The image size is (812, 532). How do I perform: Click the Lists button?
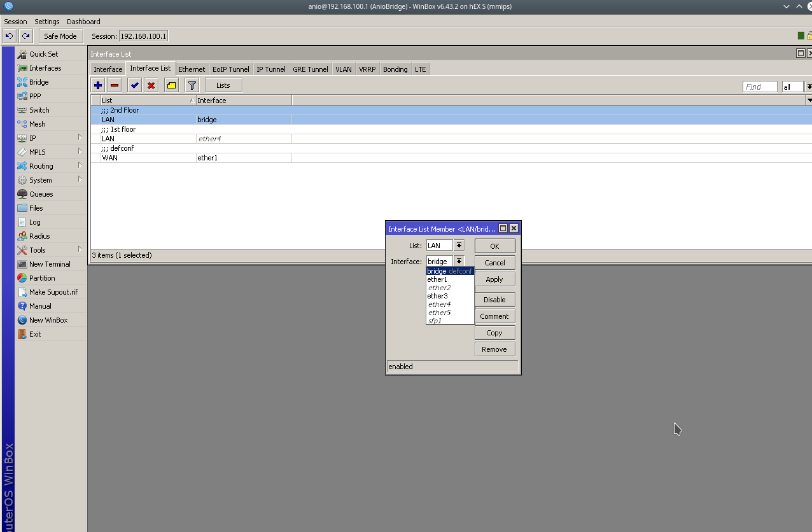pyautogui.click(x=223, y=85)
